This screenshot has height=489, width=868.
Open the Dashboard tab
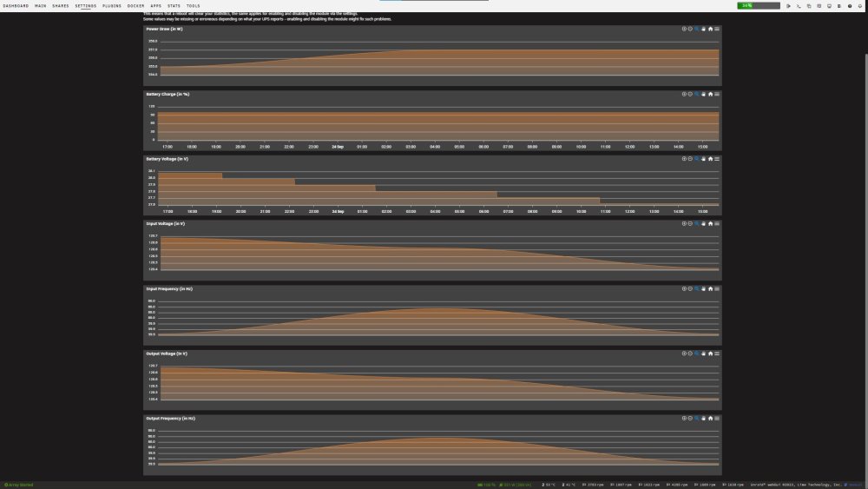16,5
